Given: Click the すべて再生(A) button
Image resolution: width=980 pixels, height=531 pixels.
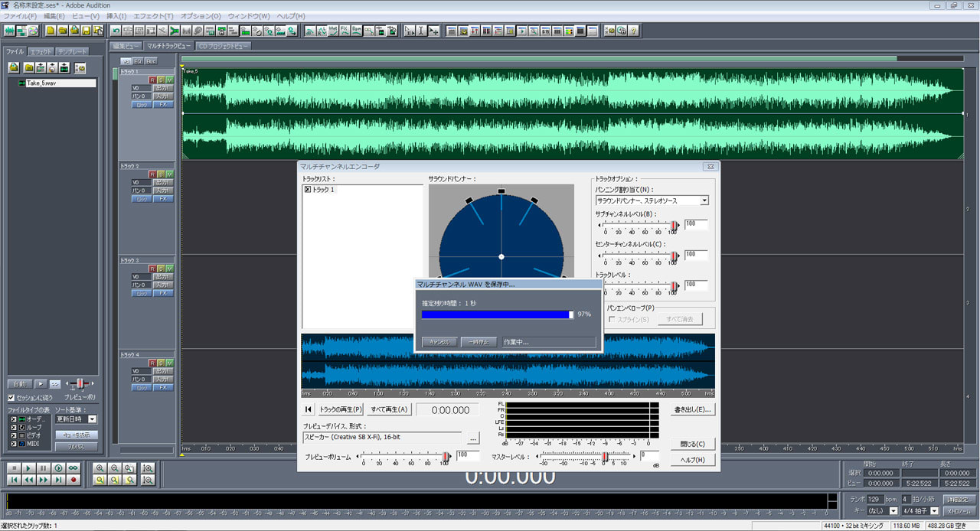Looking at the screenshot, I should click(x=390, y=409).
